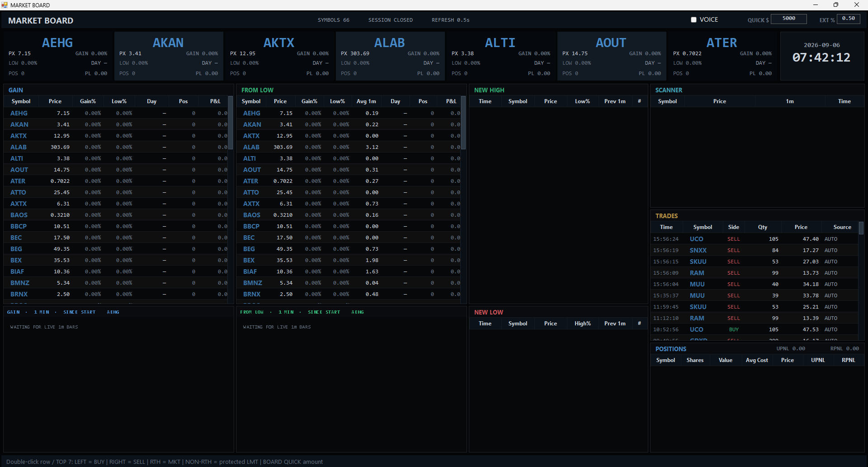Sort FROM LOW table by Avg 1m header
Screen dimensions: 868x467
point(366,101)
